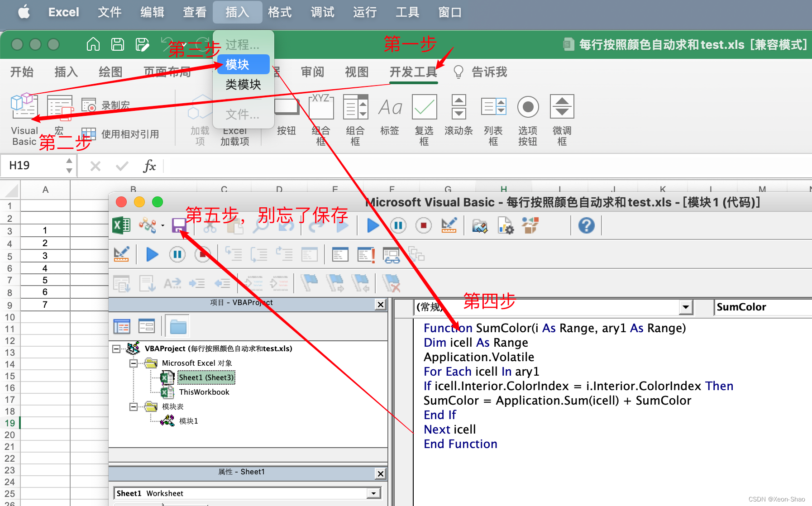Select Sheet1 (Sheet3) in project tree
812x506 pixels.
(206, 377)
